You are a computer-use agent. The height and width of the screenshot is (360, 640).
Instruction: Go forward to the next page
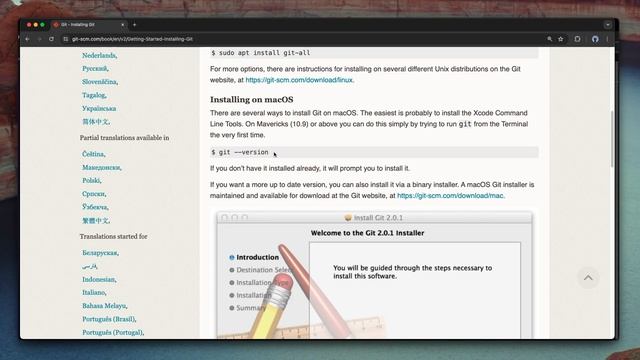coord(39,39)
